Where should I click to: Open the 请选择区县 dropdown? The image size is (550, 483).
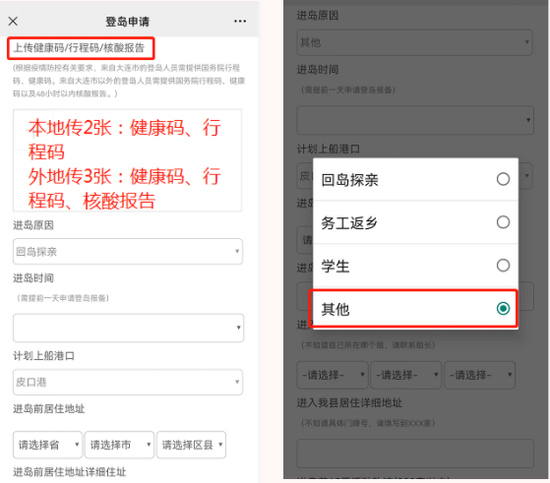(191, 445)
